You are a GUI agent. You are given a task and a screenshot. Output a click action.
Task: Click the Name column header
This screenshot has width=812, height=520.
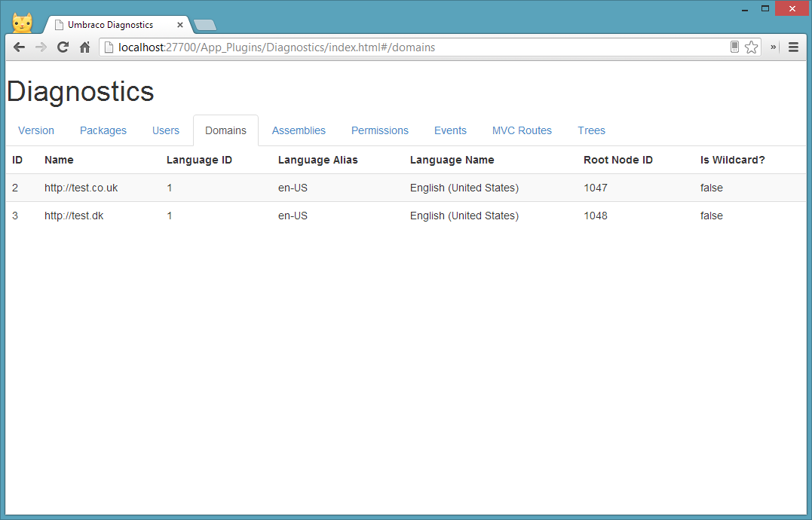click(59, 160)
